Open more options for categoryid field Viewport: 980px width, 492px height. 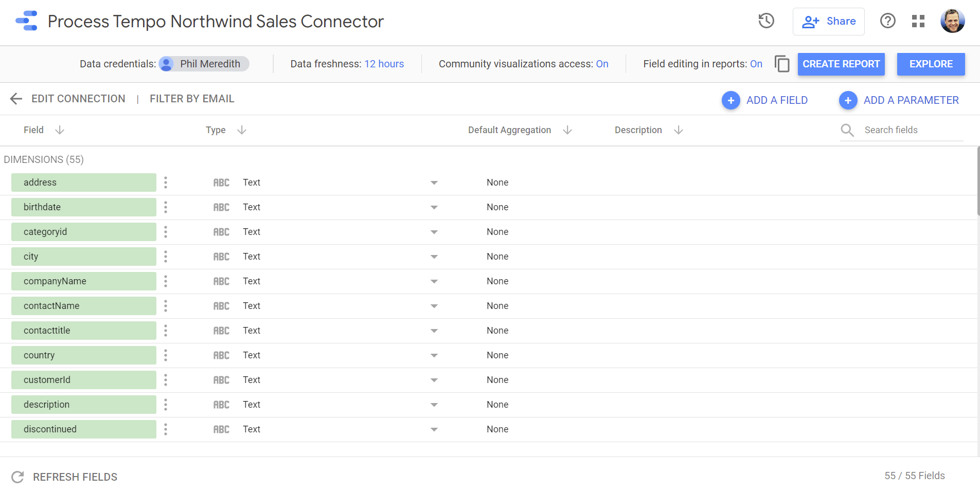[166, 232]
